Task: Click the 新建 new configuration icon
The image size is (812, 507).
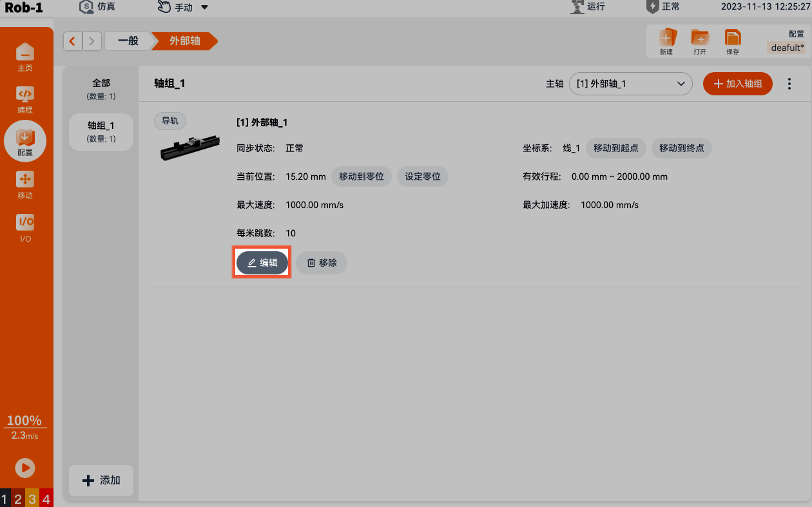Action: (x=666, y=42)
